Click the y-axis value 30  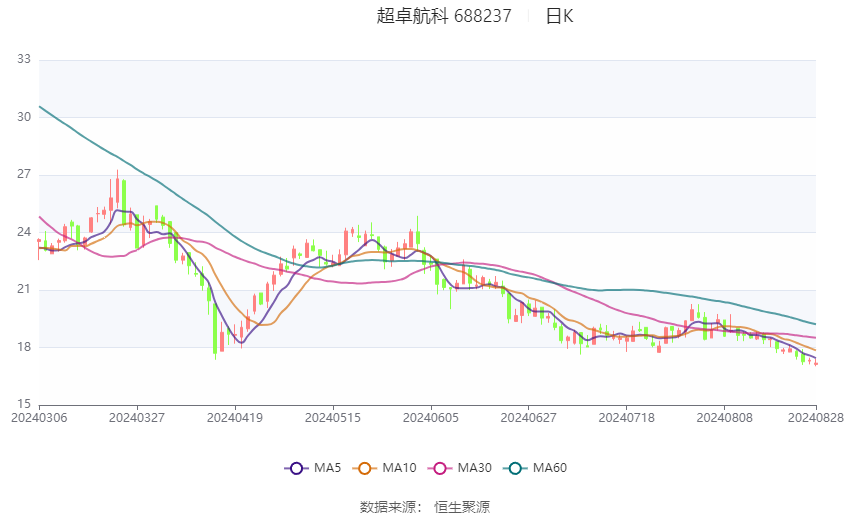tap(24, 117)
